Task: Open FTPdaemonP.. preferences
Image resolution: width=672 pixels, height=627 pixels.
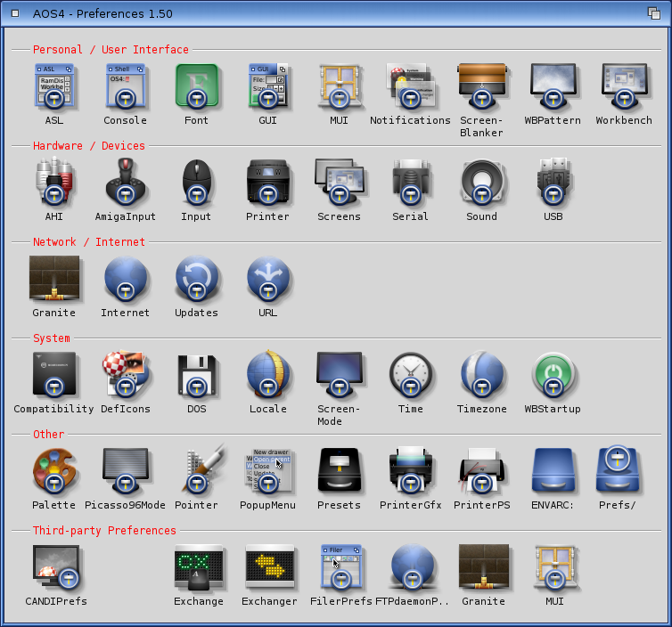Action: (413, 566)
